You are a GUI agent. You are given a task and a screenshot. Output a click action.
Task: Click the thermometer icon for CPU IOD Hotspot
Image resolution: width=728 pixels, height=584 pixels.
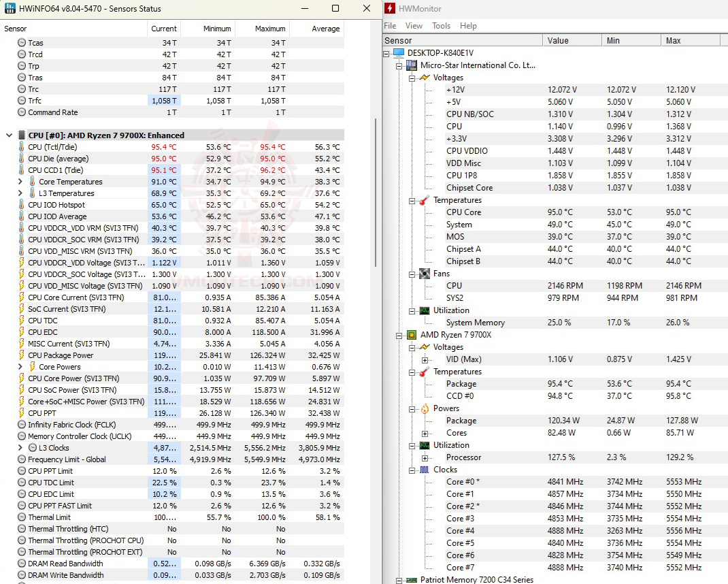tap(21, 204)
